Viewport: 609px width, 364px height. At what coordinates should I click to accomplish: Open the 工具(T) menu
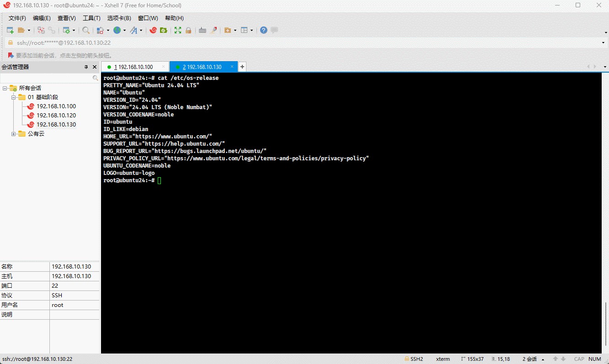[x=91, y=18]
